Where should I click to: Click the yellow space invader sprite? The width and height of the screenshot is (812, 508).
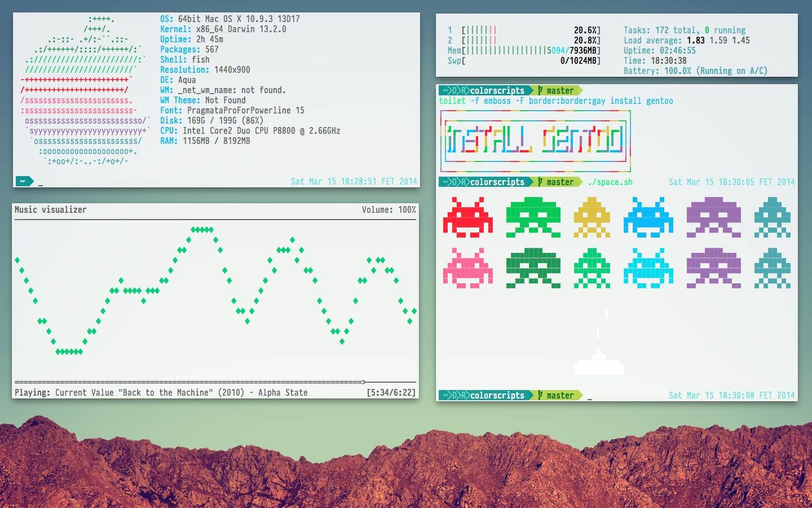(x=592, y=217)
